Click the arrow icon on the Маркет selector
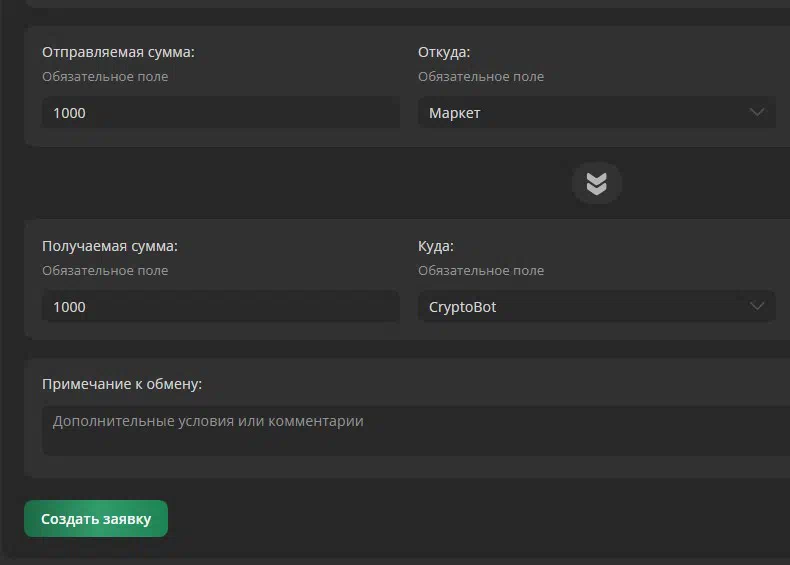 [x=757, y=112]
